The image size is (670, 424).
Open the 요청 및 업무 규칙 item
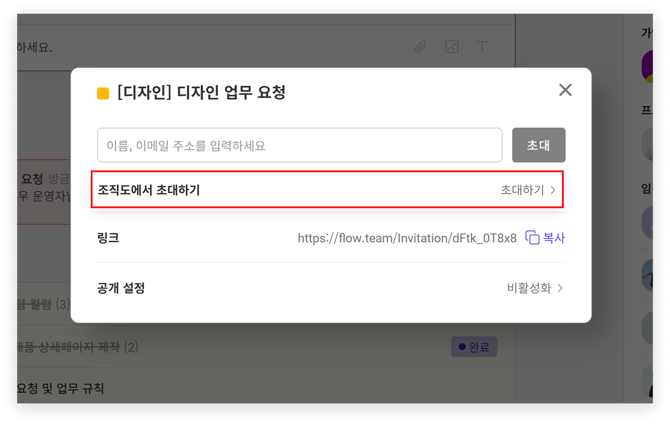60,387
